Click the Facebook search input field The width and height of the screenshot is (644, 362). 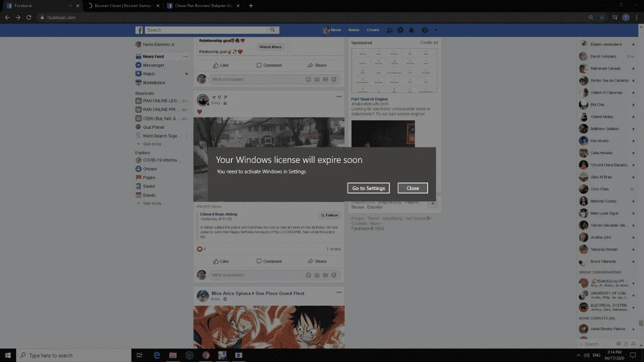click(206, 30)
